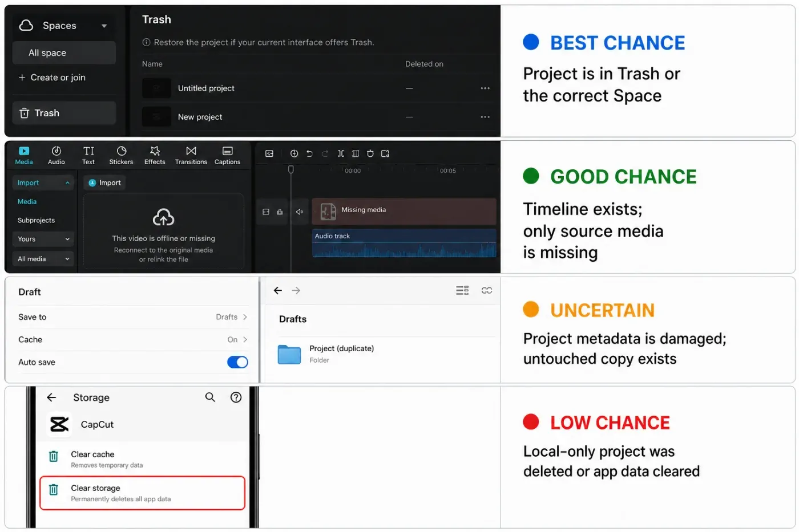
Task: Click the Clear storage trash can icon
Action: coord(54,490)
